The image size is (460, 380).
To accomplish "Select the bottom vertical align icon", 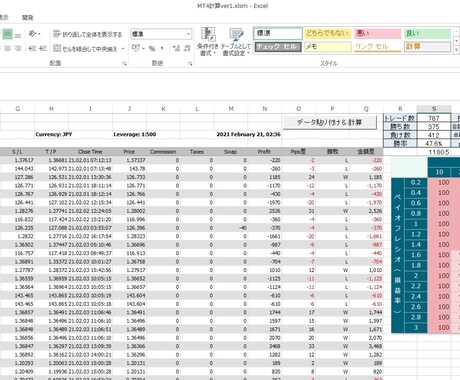I will (18, 34).
